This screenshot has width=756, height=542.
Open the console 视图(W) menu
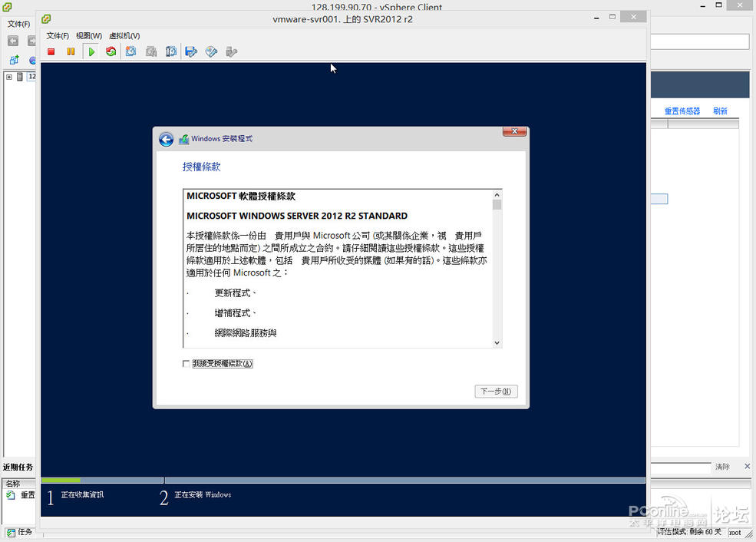tap(89, 35)
